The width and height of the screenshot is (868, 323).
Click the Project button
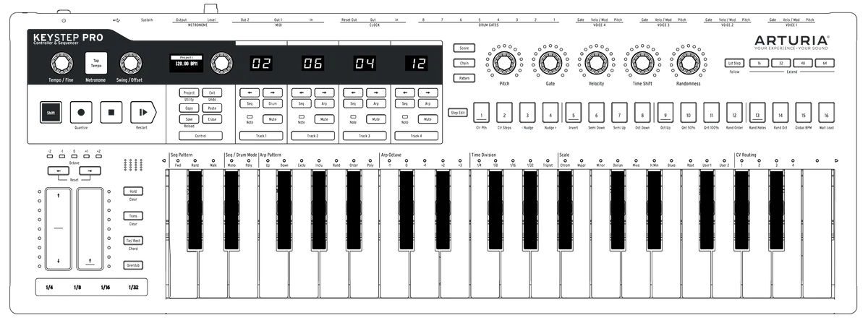189,92
